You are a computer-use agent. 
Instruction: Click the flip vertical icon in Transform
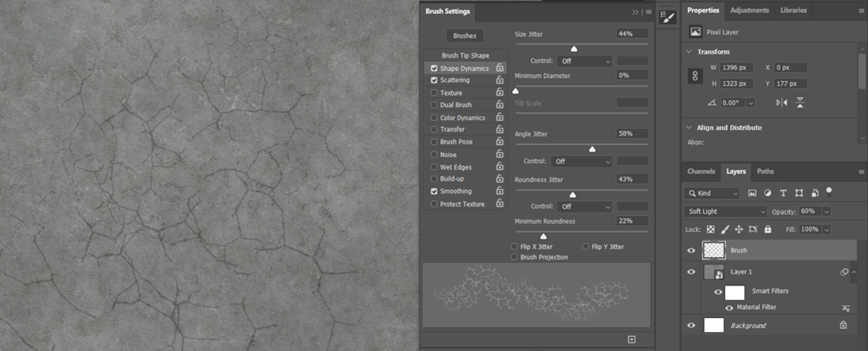coord(800,103)
